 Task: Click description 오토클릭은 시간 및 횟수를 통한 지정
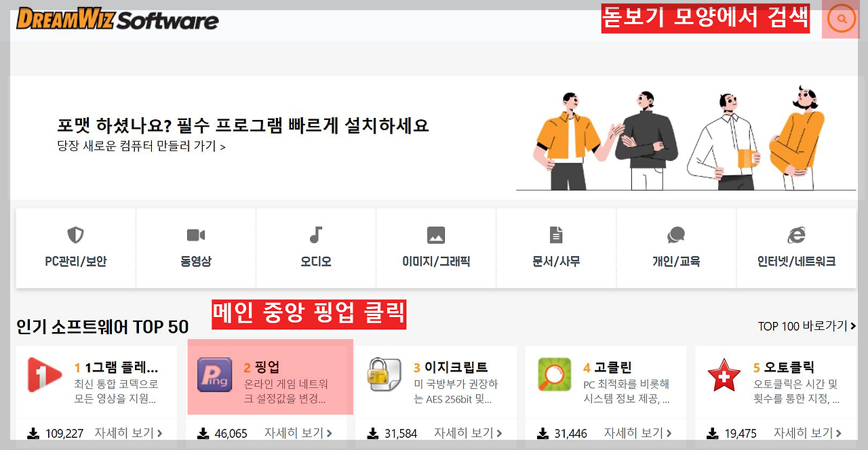pos(796,392)
